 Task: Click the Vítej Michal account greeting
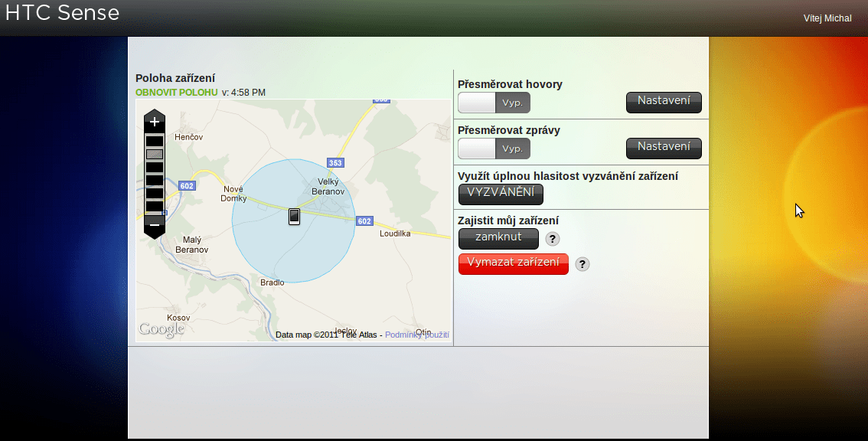pyautogui.click(x=827, y=18)
